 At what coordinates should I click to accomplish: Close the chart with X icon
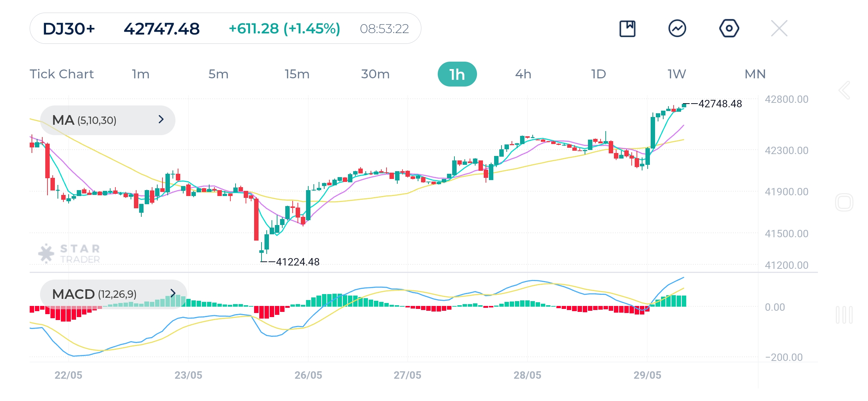click(x=779, y=29)
